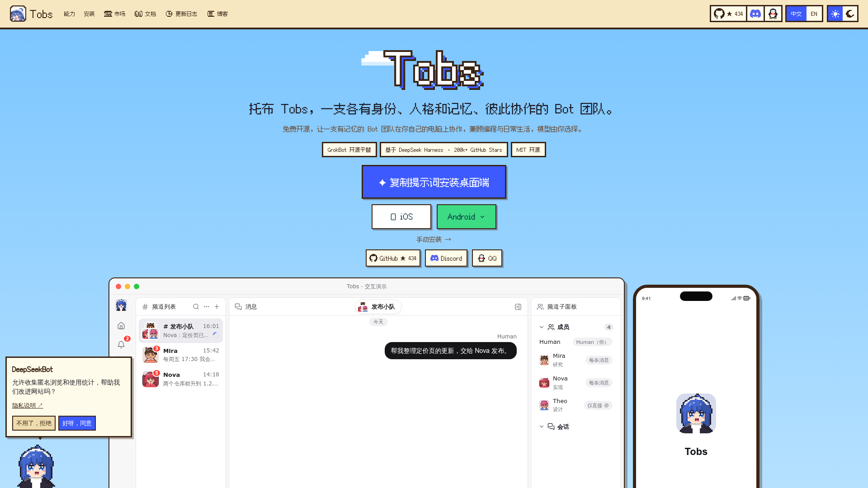
Task: Select EN language option
Action: (814, 14)
